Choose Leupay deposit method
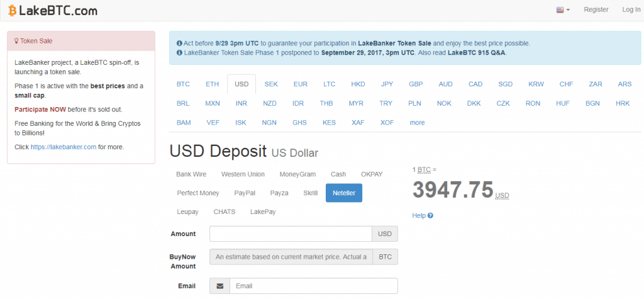 [x=187, y=212]
